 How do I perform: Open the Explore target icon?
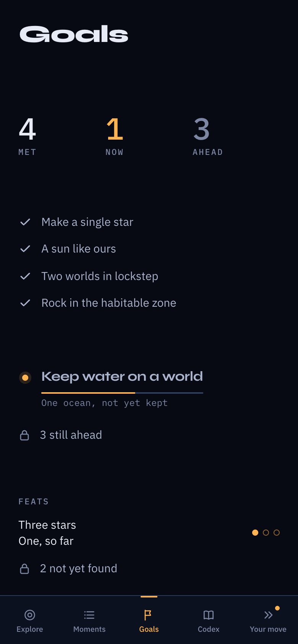pyautogui.click(x=30, y=615)
